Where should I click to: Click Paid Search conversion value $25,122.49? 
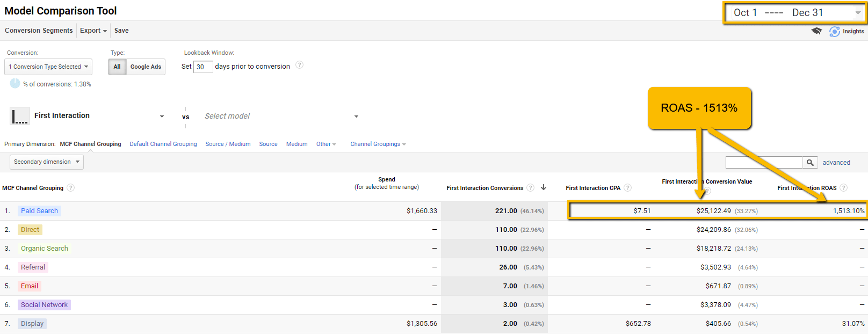(x=714, y=211)
